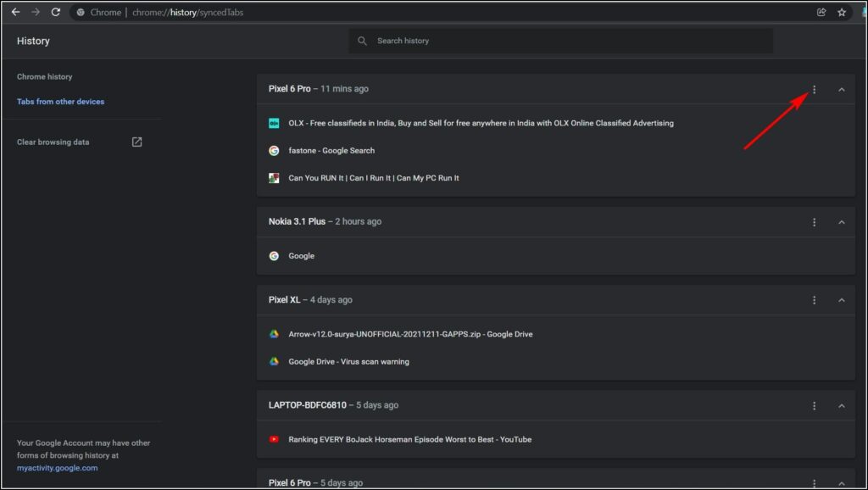Open more actions for LAPTOP-BDFC6810
This screenshot has width=868, height=490.
(x=814, y=406)
